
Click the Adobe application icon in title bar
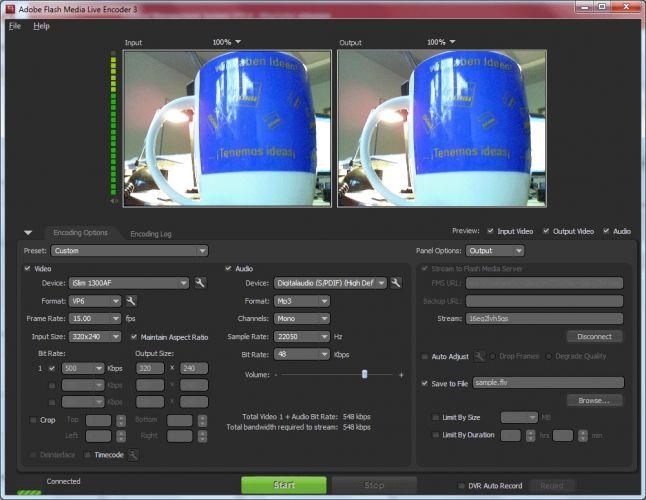9,9
